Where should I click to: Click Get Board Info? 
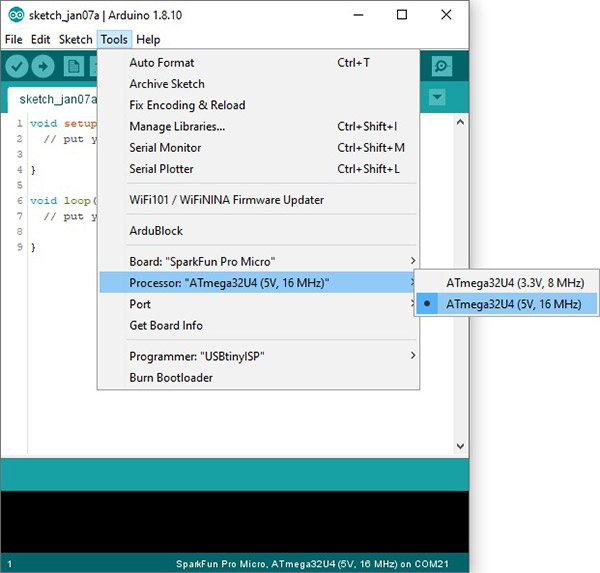[x=166, y=325]
